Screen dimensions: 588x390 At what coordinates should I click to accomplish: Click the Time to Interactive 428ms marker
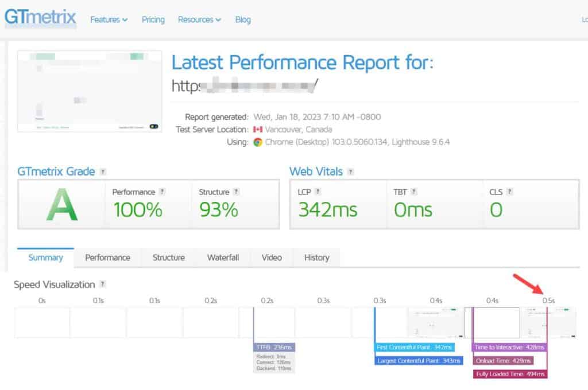coord(509,348)
